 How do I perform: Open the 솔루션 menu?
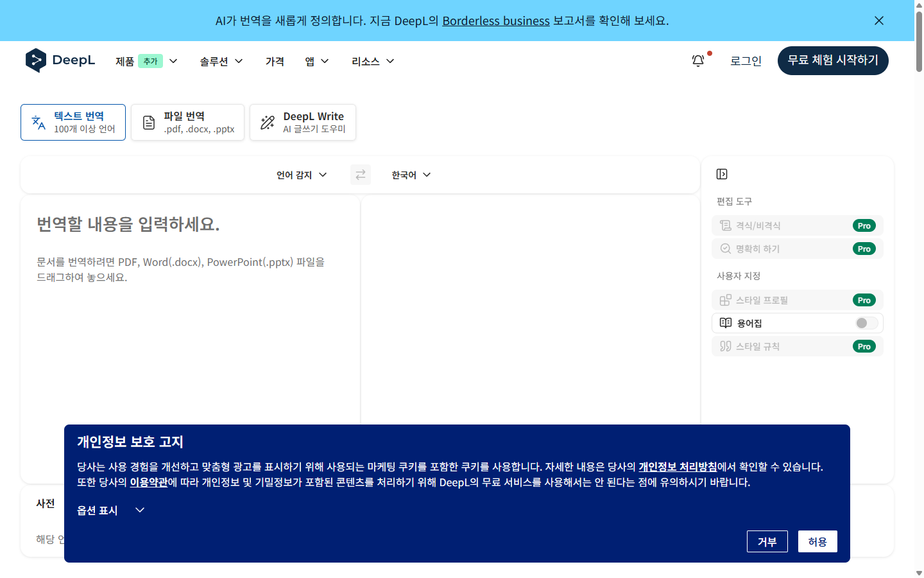click(221, 61)
